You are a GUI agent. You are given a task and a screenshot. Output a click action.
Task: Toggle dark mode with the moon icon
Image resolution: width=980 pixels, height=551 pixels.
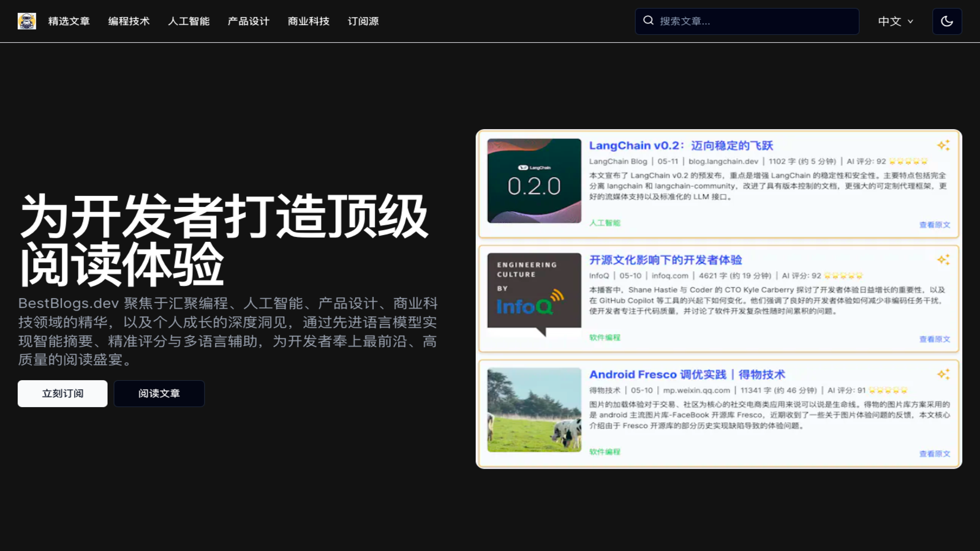947,21
